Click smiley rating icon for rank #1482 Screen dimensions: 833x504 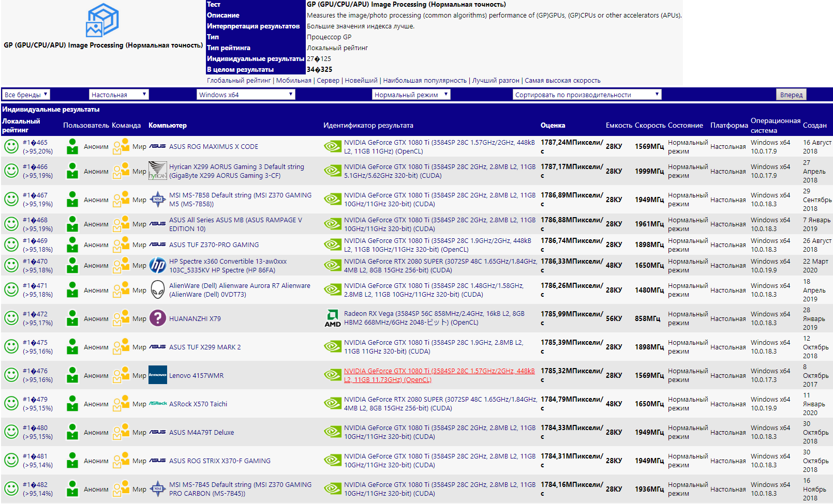(11, 488)
